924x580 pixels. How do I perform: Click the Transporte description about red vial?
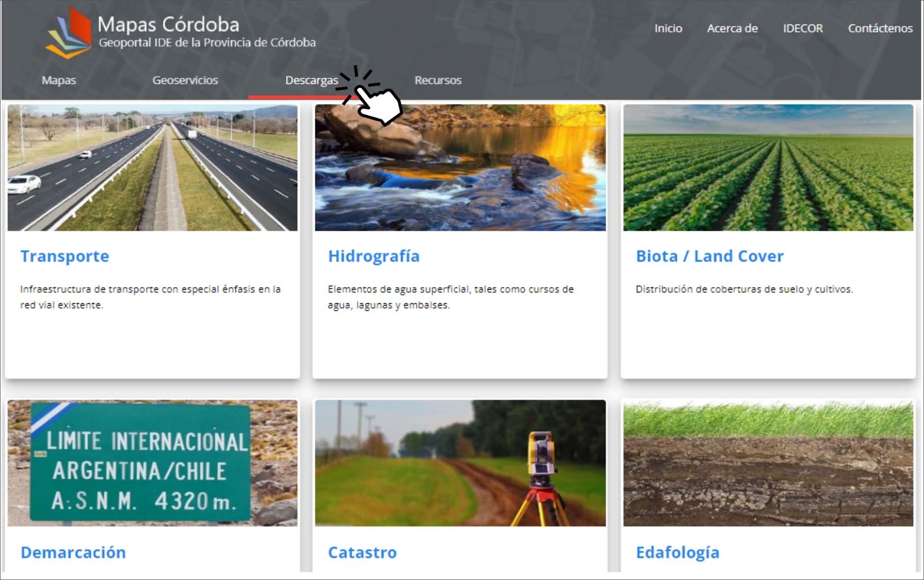click(x=150, y=297)
